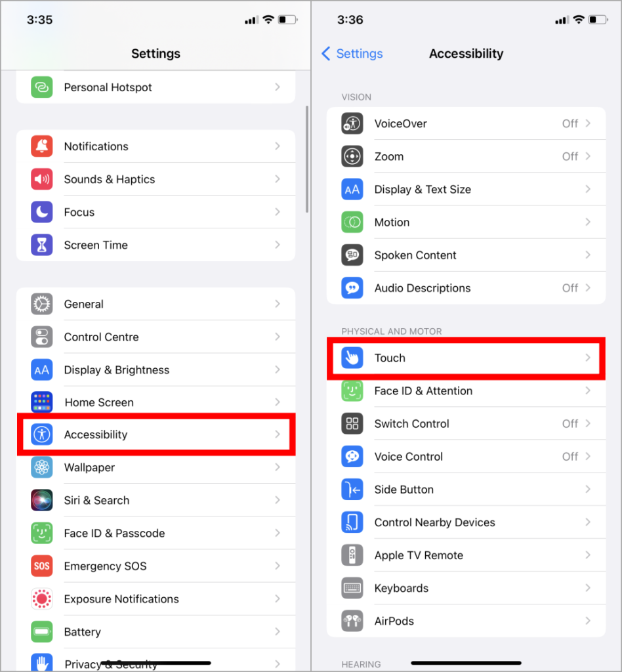The height and width of the screenshot is (672, 622).
Task: Open Switch Control showing Off status
Action: click(466, 423)
